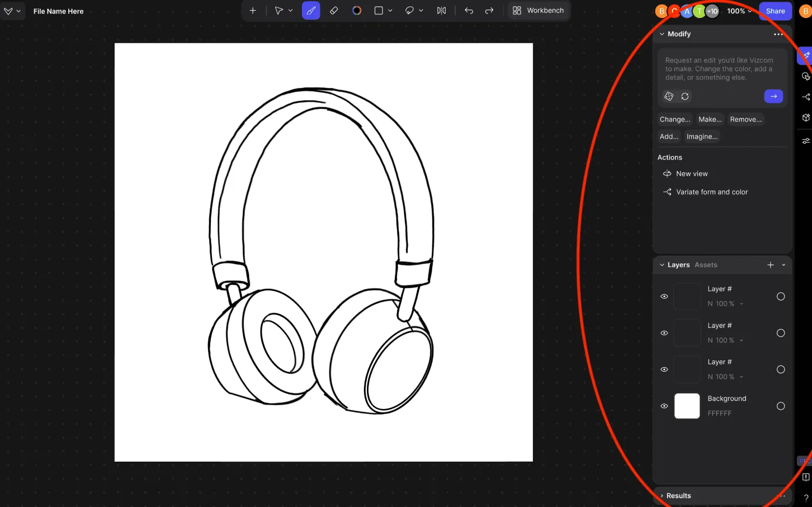Choose the Remove... prompt suggestion
This screenshot has width=812, height=507.
pyautogui.click(x=746, y=119)
